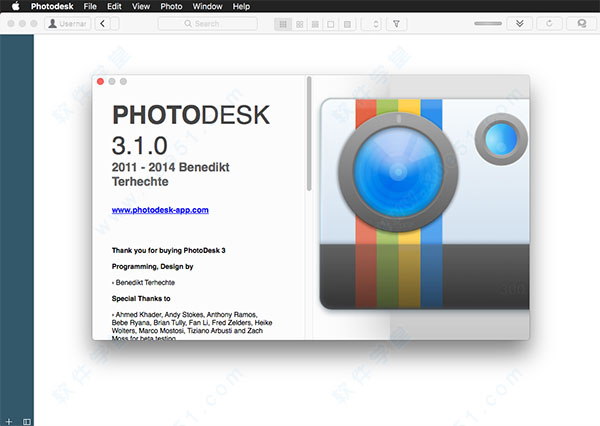Open the Edit menu
The width and height of the screenshot is (600, 426).
click(x=114, y=7)
